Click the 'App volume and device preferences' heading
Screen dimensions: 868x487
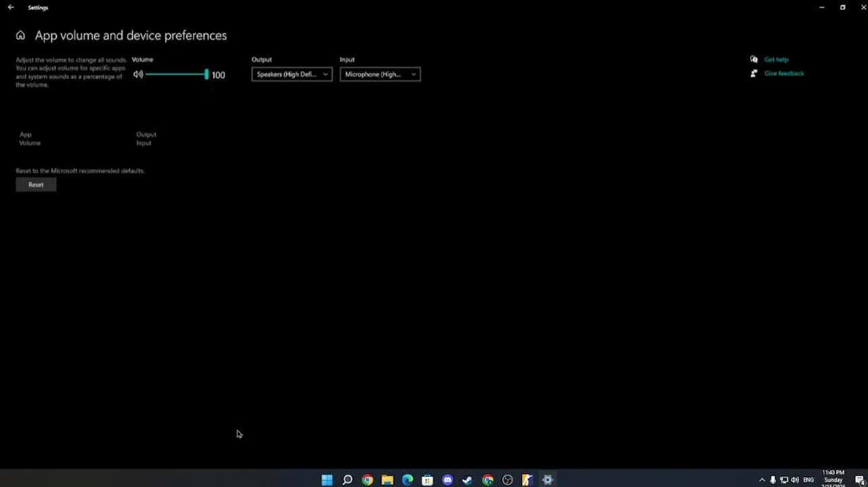pos(131,35)
